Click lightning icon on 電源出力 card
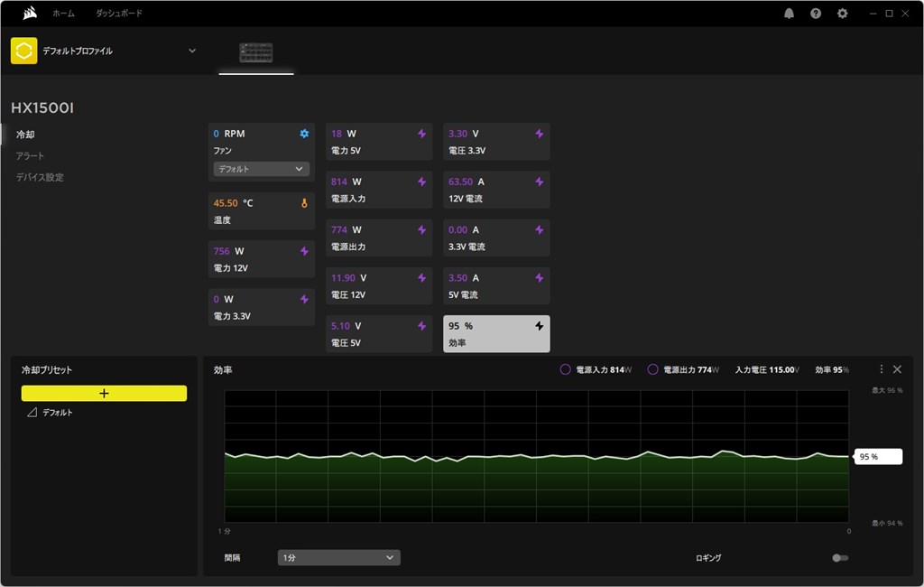Viewport: 924px width, 587px height. (422, 230)
